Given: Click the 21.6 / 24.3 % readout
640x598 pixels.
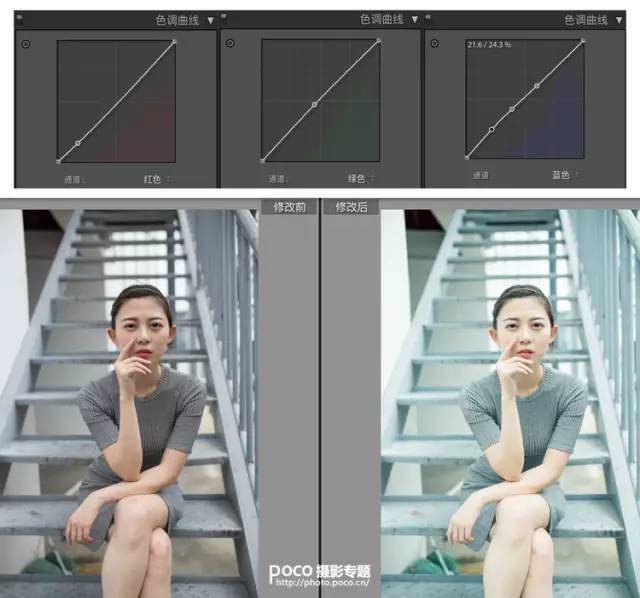Looking at the screenshot, I should click(x=489, y=45).
